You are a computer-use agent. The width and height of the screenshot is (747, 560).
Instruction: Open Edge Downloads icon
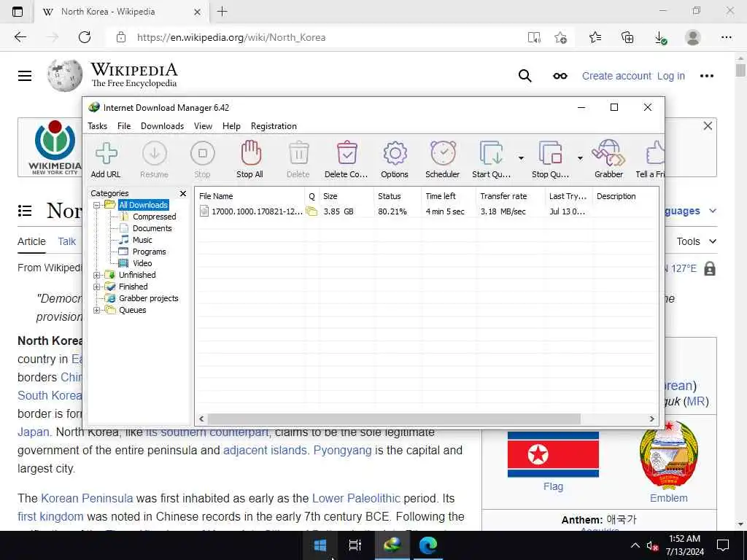(660, 37)
